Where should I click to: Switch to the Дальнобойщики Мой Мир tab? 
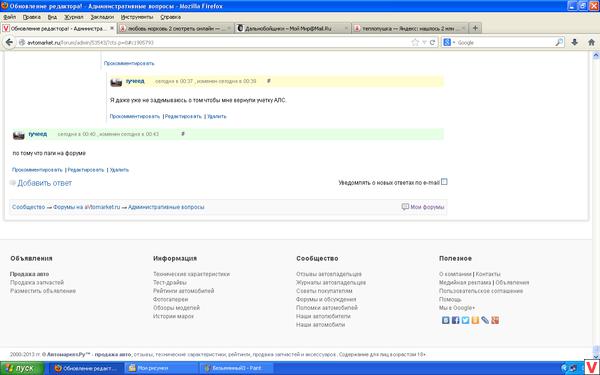(292, 28)
